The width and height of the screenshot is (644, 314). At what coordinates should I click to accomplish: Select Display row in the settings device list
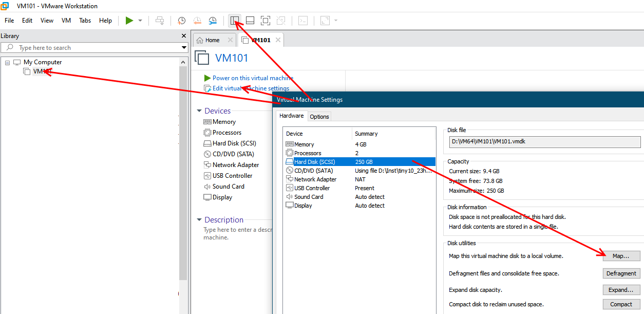point(359,206)
